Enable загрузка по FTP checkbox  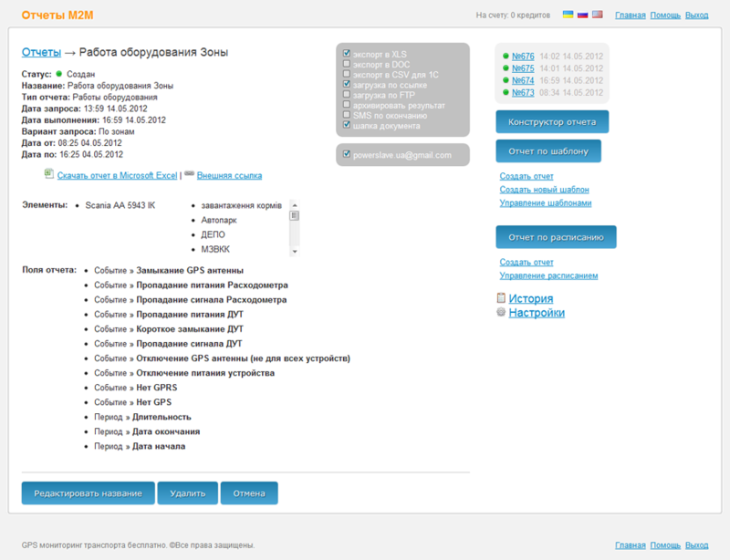coord(347,94)
